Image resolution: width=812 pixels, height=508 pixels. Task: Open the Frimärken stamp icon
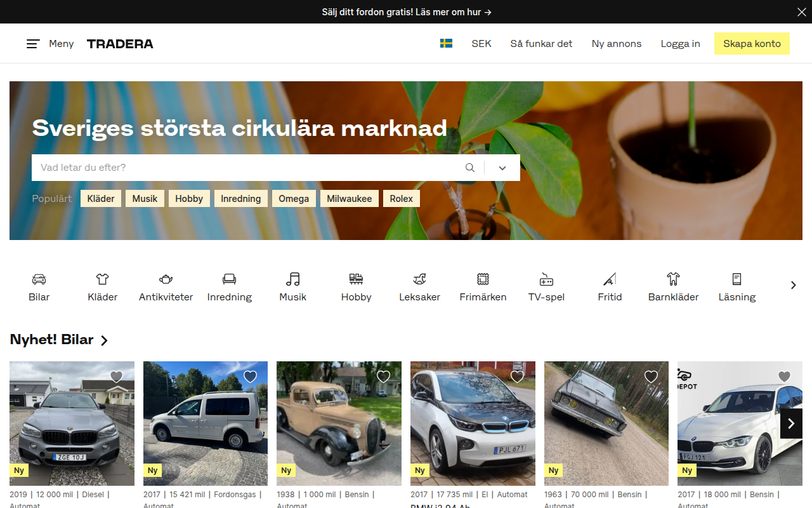[483, 279]
